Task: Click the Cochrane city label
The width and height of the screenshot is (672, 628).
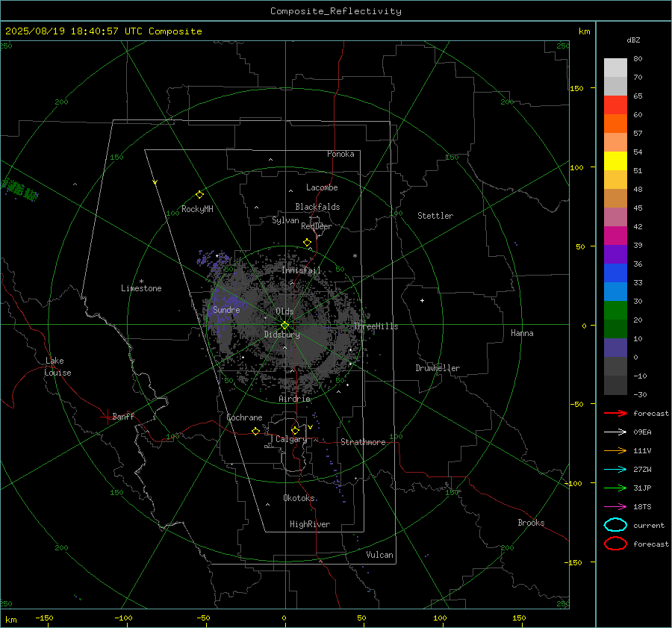Action: tap(244, 417)
